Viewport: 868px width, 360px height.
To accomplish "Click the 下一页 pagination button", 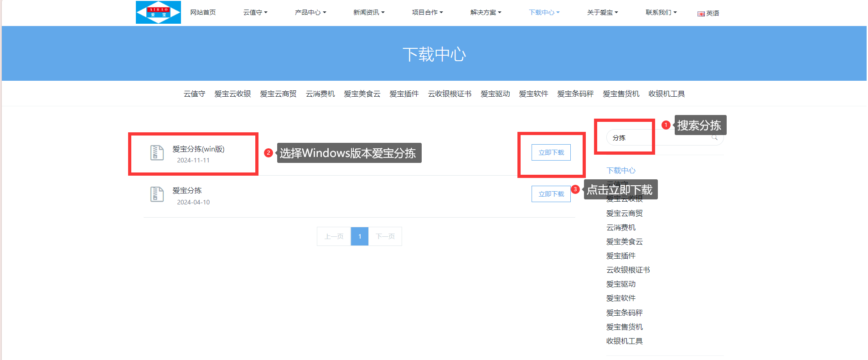I will coord(385,236).
